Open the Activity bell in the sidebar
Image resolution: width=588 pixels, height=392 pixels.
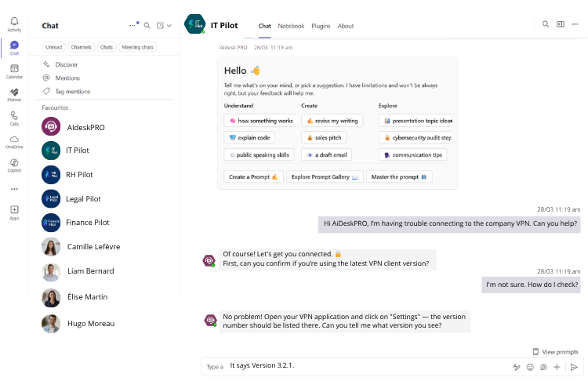[14, 24]
